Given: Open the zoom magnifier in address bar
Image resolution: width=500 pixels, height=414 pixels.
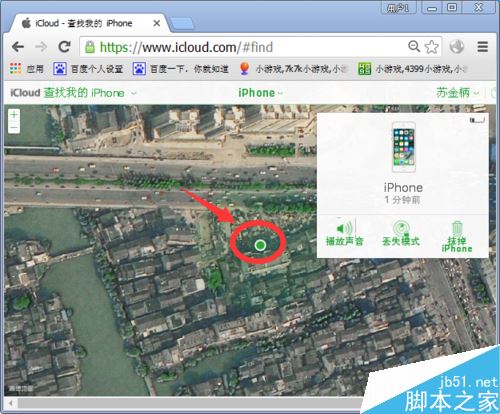Looking at the screenshot, I should [x=414, y=46].
